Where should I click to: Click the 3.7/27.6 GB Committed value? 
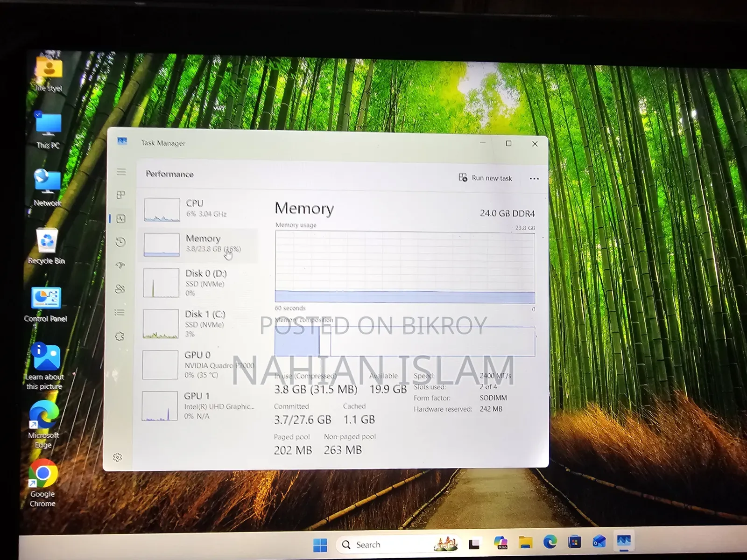(303, 420)
